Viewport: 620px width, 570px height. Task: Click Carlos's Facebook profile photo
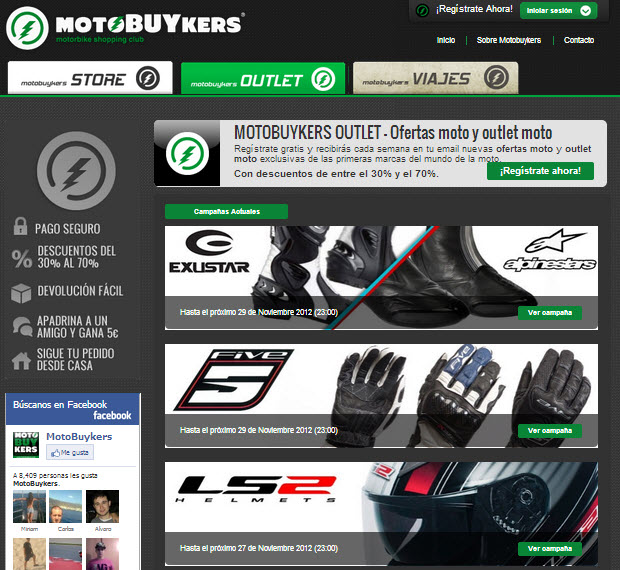pyautogui.click(x=66, y=507)
